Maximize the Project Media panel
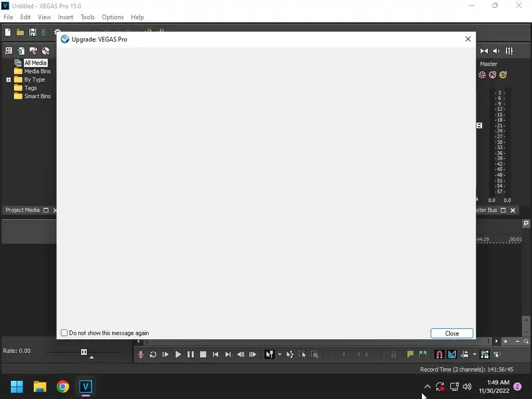532x399 pixels. 46,210
